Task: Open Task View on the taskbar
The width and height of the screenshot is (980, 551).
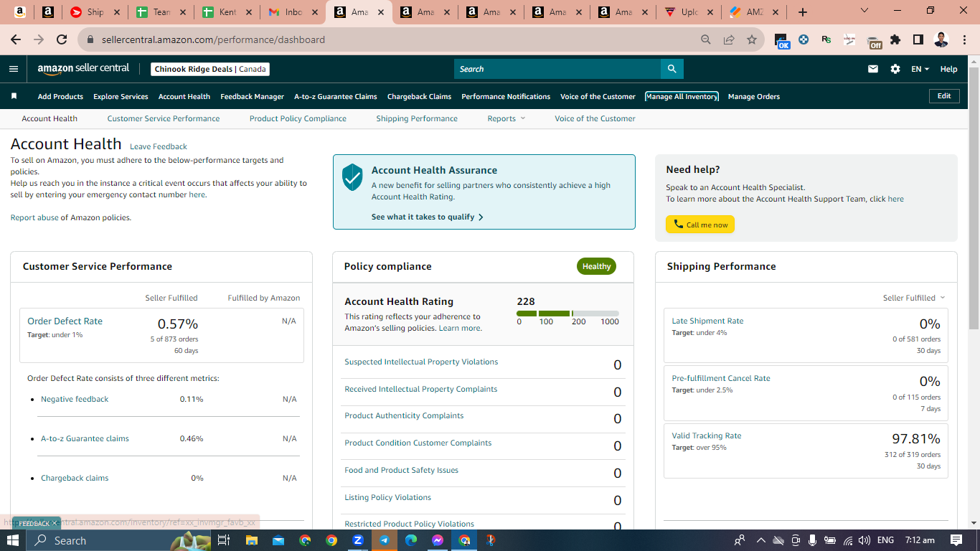Action: tap(223, 540)
